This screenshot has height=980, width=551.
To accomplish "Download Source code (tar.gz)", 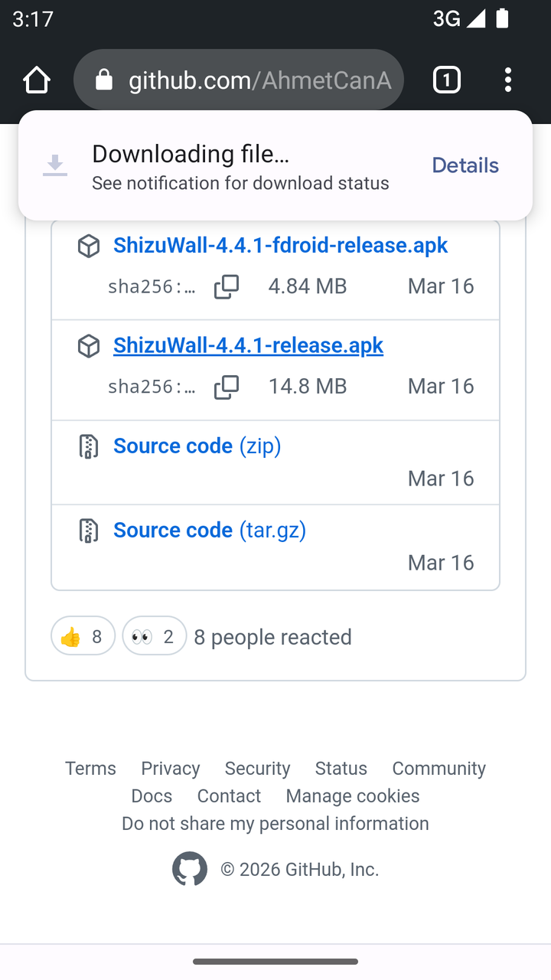I will coord(210,530).
